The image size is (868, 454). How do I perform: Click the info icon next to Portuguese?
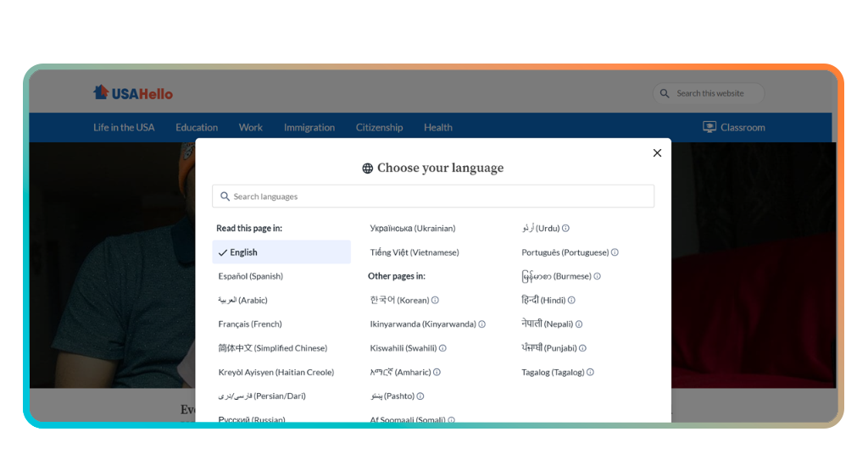(615, 252)
